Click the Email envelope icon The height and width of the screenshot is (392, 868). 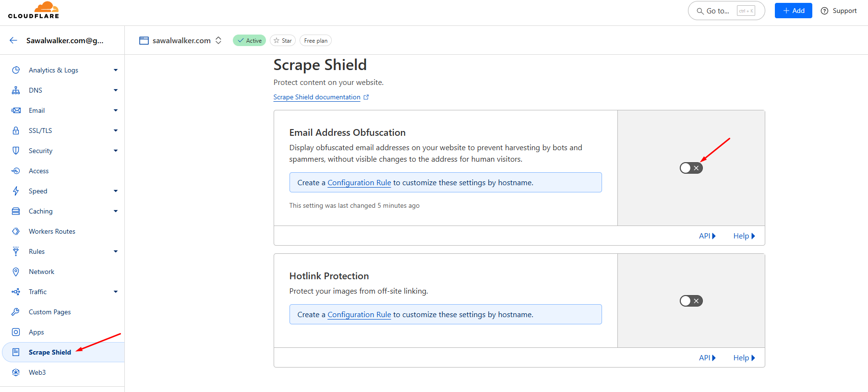16,110
